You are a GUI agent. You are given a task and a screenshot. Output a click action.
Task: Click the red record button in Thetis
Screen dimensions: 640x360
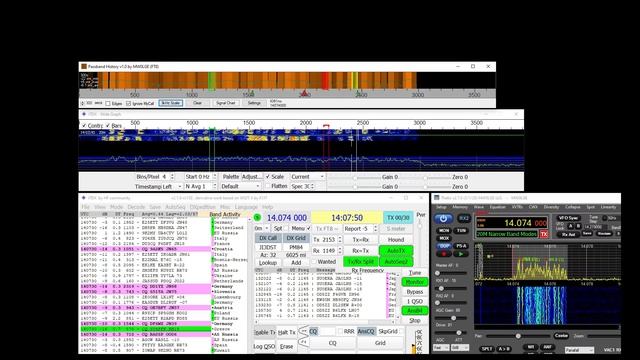[x=444, y=254]
